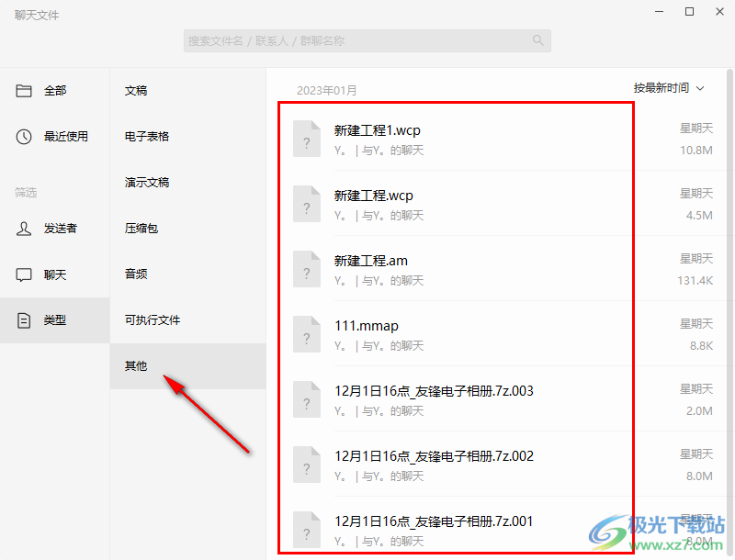The height and width of the screenshot is (560, 735).
Task: Click the file icon for 111.mmap
Action: 306,334
